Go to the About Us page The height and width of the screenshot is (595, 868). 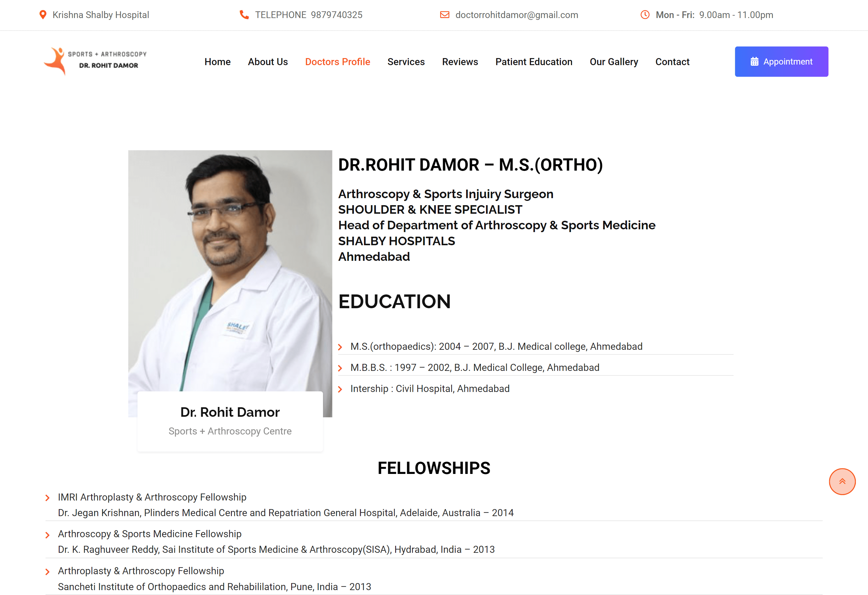pos(268,61)
